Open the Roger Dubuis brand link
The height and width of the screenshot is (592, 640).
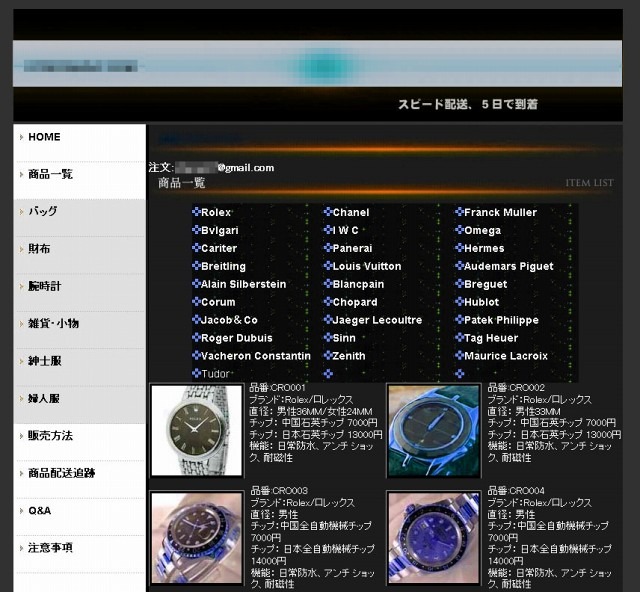(237, 338)
